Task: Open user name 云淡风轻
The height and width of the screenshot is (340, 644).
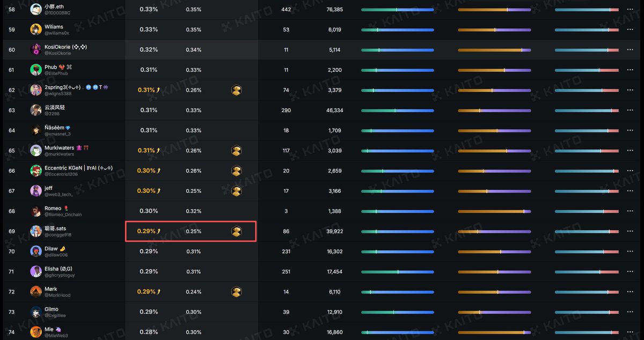Action: click(55, 107)
